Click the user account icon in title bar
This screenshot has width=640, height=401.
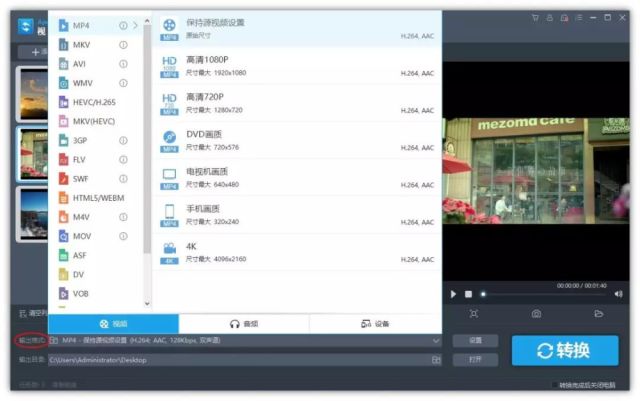click(x=550, y=18)
